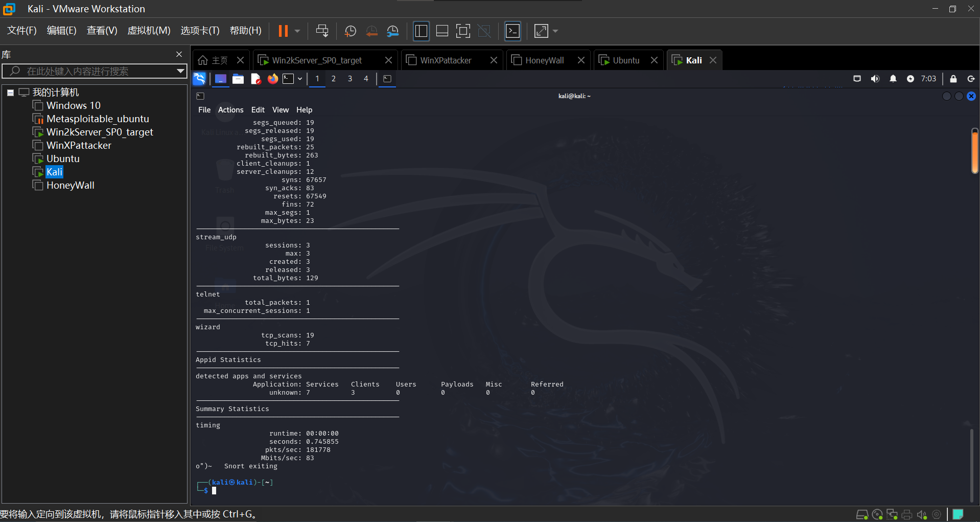Launch Firefox from the Kali panel

[273, 79]
